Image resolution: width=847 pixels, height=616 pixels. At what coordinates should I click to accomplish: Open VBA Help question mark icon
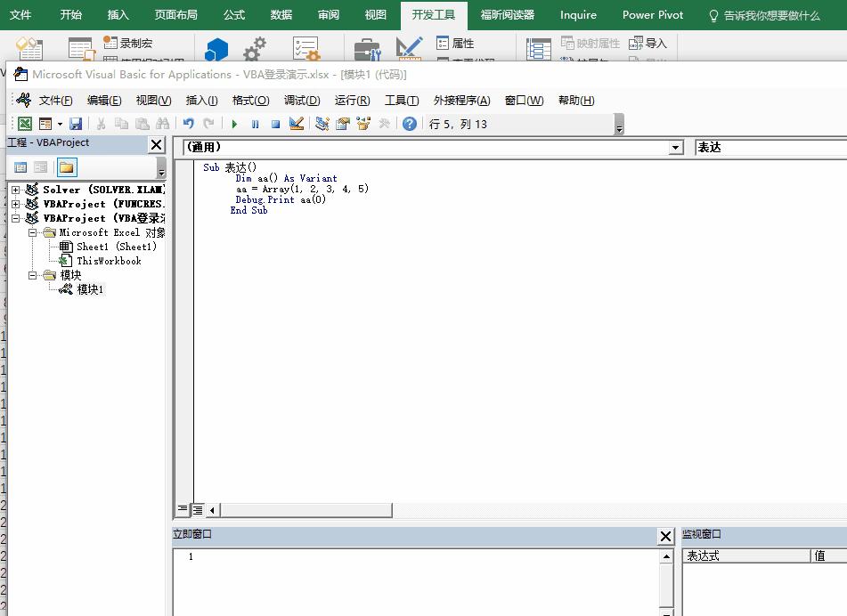tap(409, 124)
